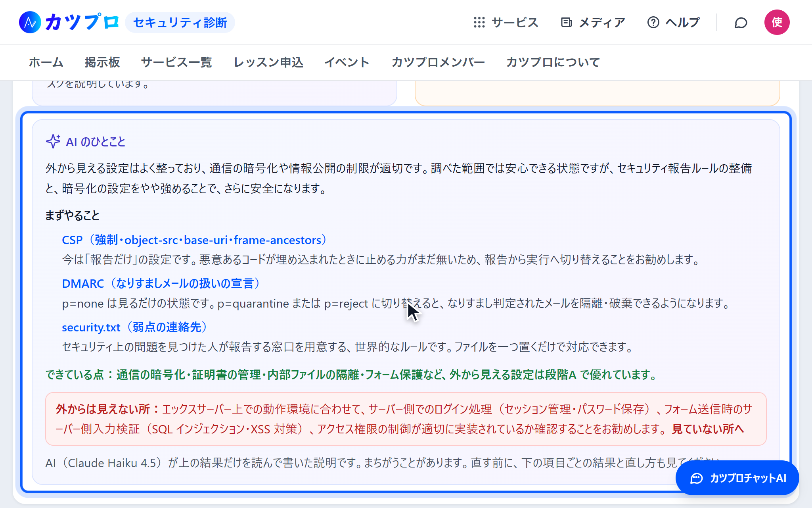Screen dimensions: 812x508
Task: Click the 外からは見えない所 red label
Action: (107, 409)
